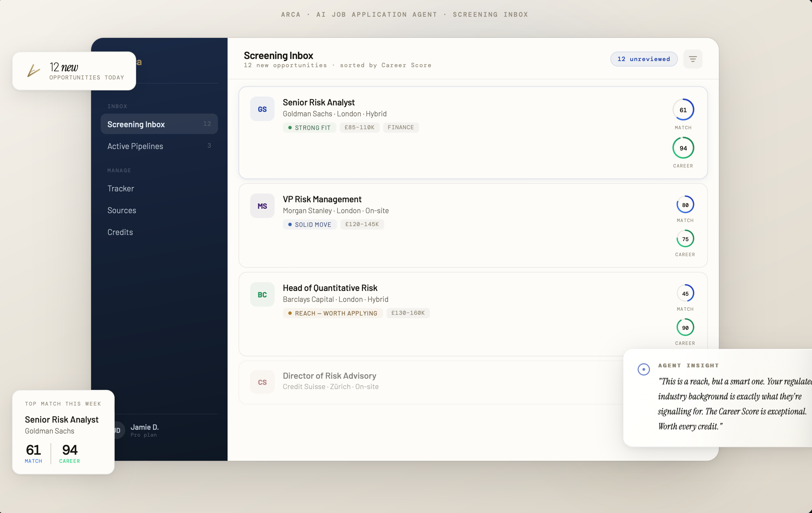The image size is (812, 513).
Task: Click the 61 match ring on Goldman Sachs card
Action: [x=683, y=110]
